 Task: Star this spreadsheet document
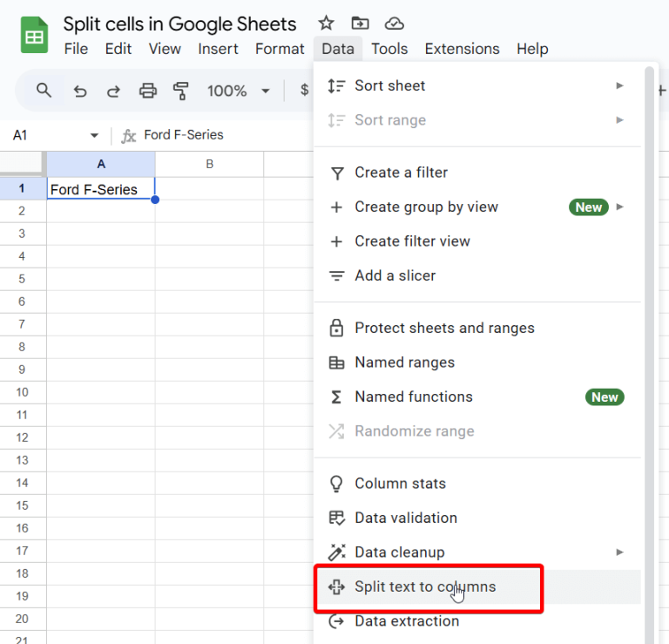pos(326,24)
